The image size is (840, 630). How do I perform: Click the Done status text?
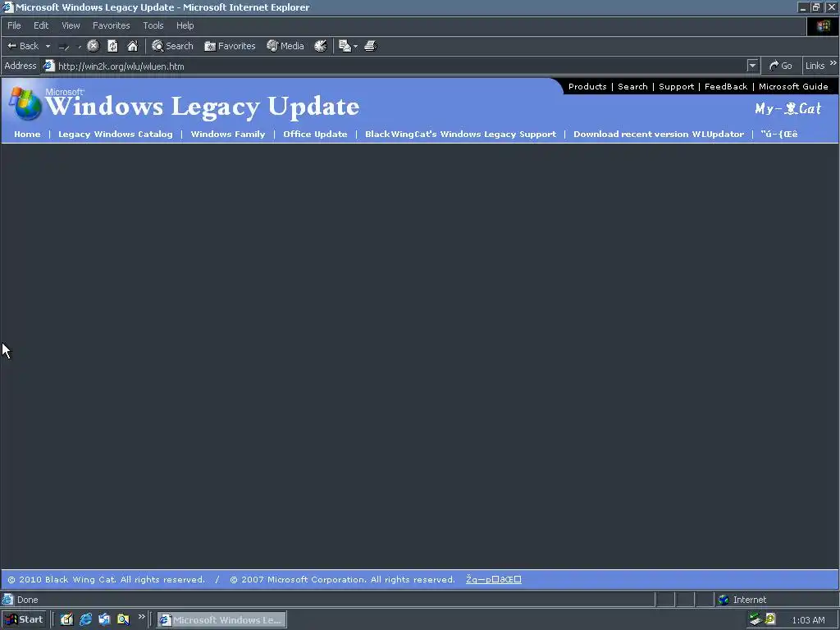[27, 600]
